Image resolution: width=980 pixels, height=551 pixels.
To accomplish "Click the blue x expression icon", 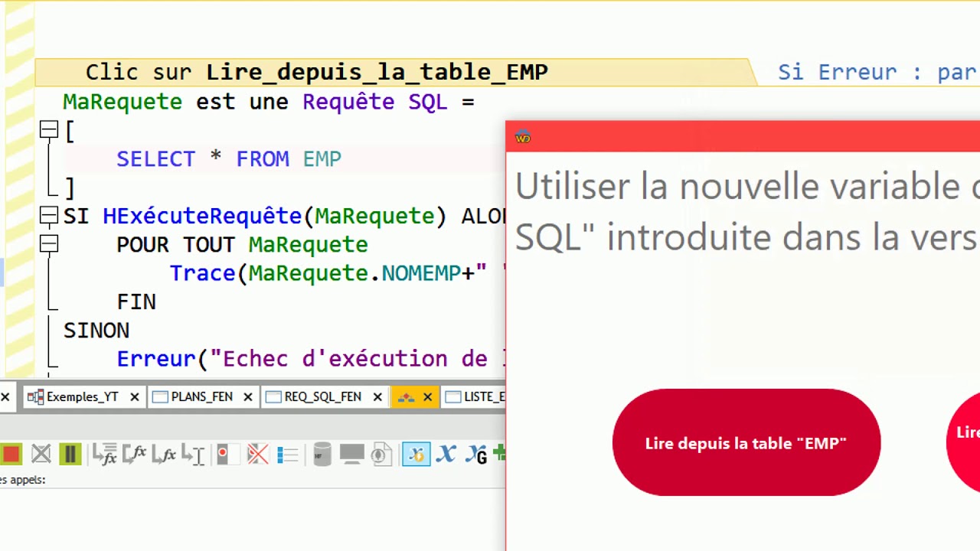I will [x=446, y=455].
